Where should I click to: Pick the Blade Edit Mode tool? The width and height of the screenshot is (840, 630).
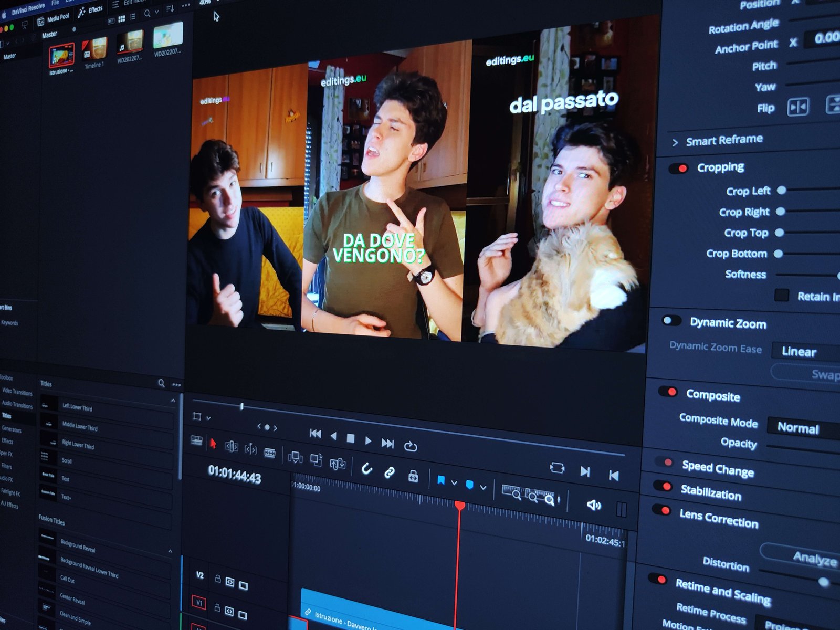(270, 453)
